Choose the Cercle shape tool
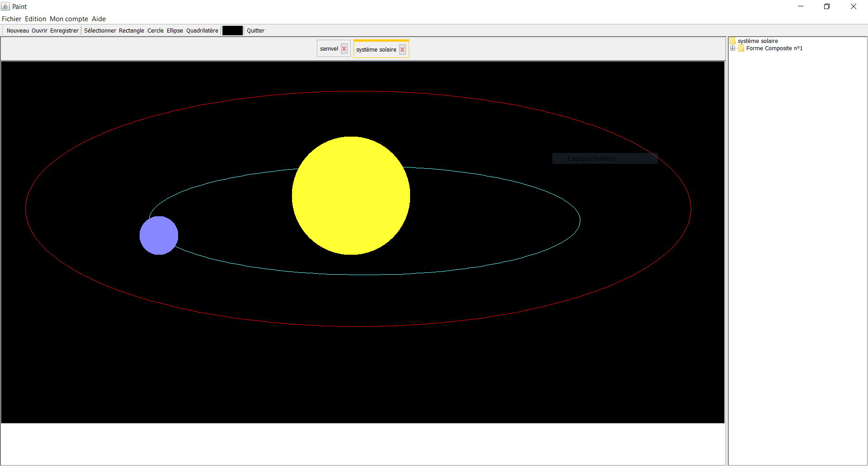 point(156,31)
